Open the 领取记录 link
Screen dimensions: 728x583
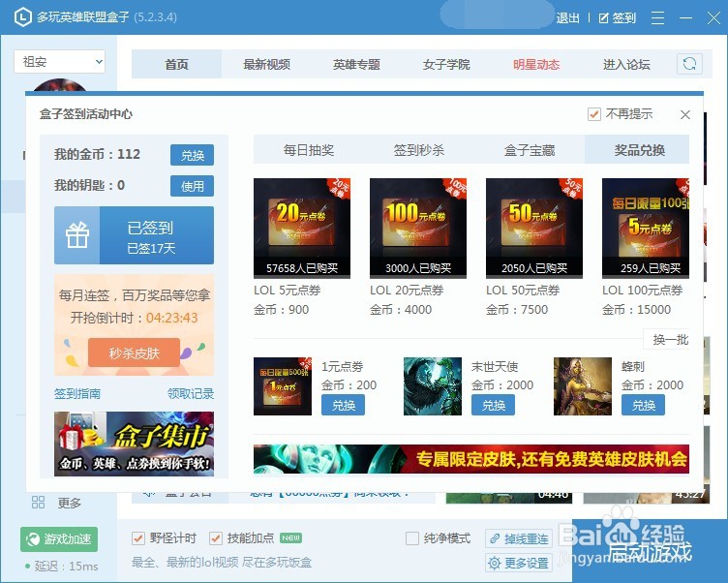click(x=191, y=393)
